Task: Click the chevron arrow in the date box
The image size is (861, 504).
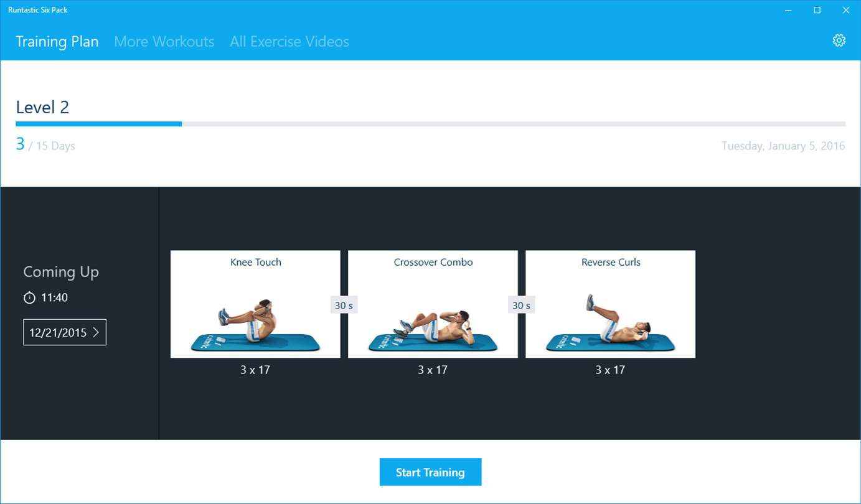Action: pos(96,332)
